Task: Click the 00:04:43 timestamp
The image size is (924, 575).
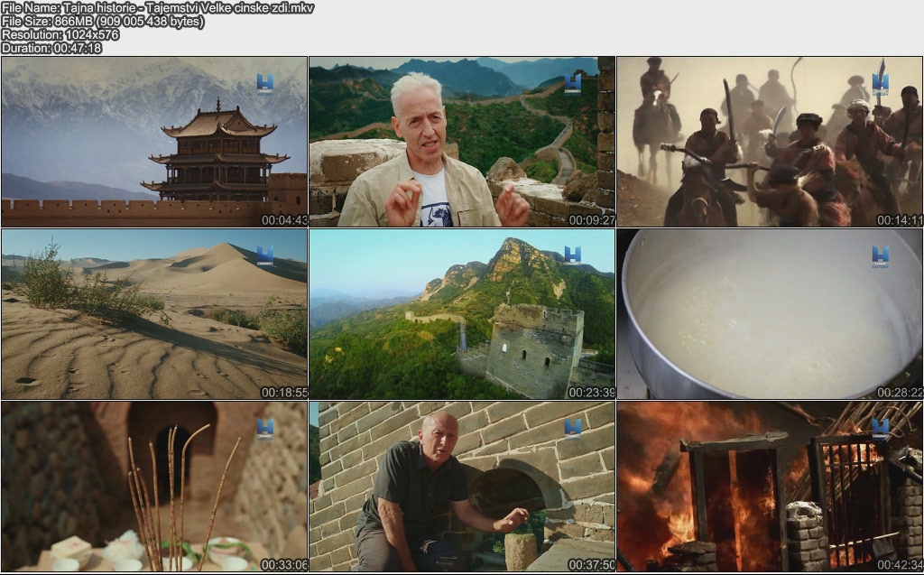Action: [284, 220]
